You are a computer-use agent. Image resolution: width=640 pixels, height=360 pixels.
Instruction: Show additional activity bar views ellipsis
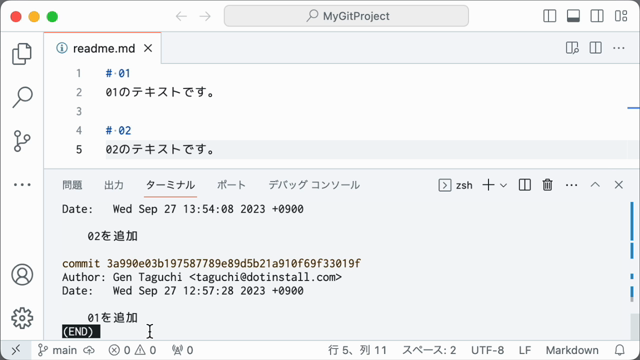point(22,184)
